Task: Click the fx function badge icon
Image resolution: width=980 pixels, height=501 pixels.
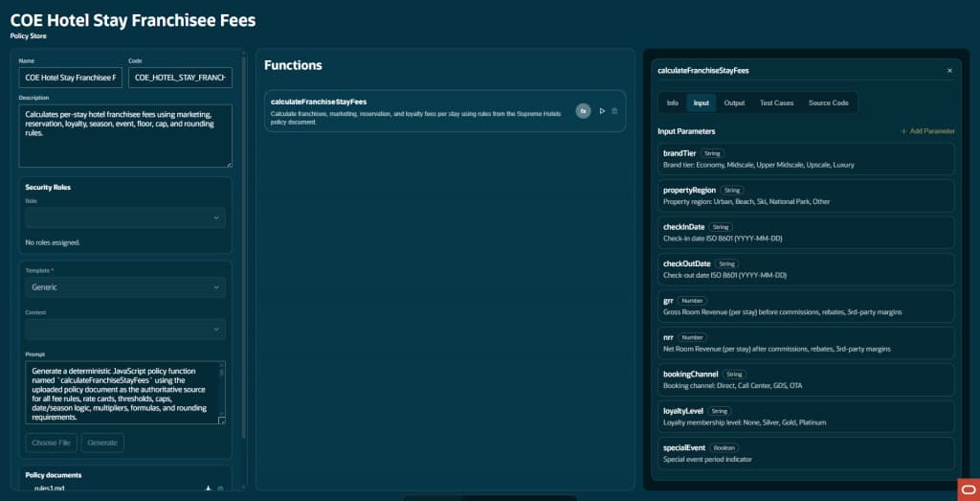Action: point(583,111)
